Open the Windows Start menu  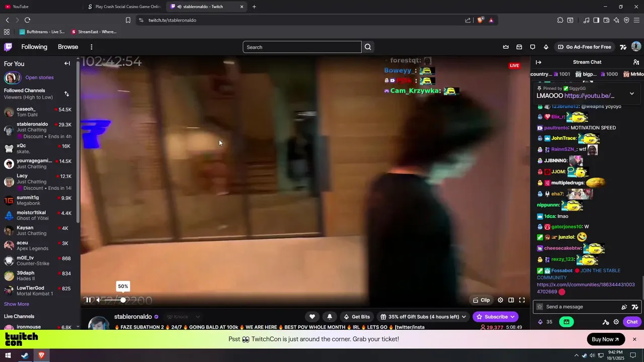8,355
